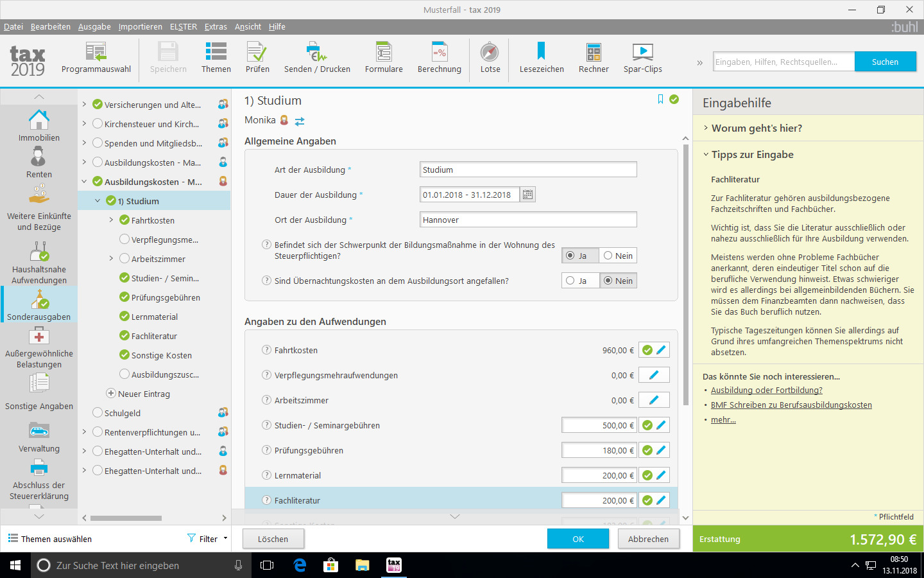
Task: Select Nein for Schwerpunkt der Bildungsmaßnahme
Action: click(619, 256)
